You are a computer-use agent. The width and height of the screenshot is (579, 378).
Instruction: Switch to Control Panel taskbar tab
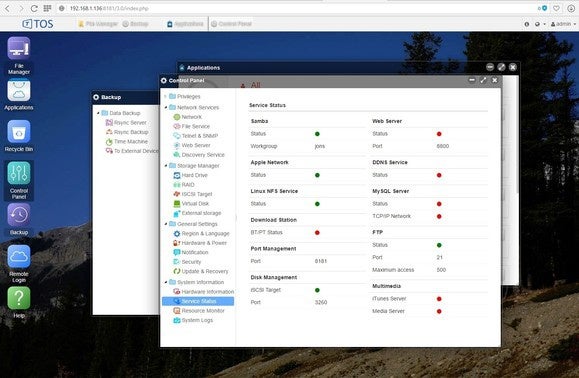(x=231, y=24)
